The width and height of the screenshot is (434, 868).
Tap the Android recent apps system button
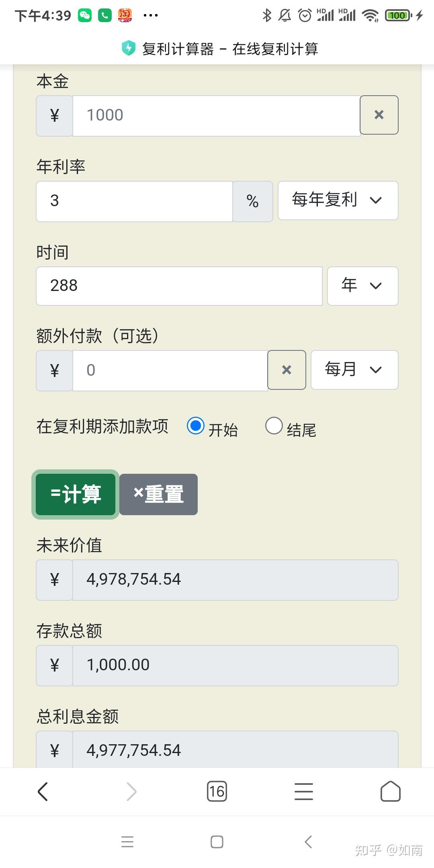coord(127,841)
